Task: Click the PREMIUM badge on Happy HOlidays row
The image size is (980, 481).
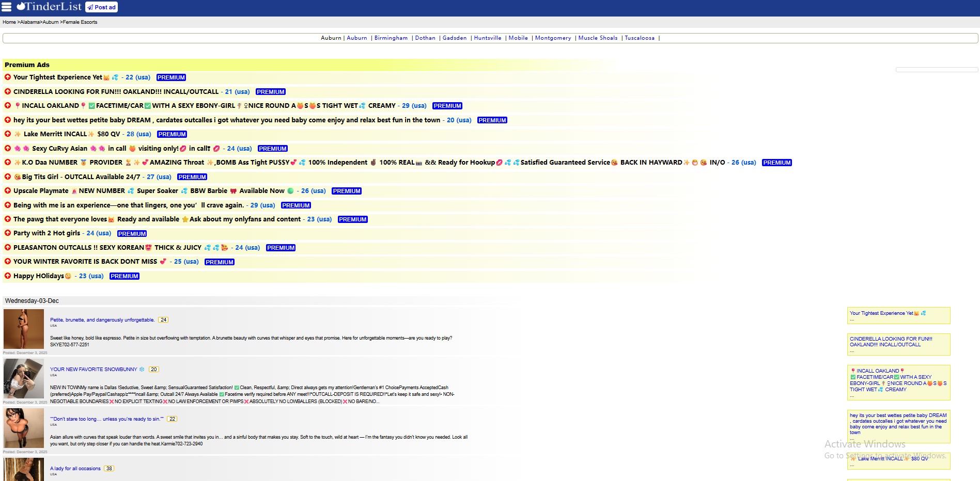Action: coord(125,276)
